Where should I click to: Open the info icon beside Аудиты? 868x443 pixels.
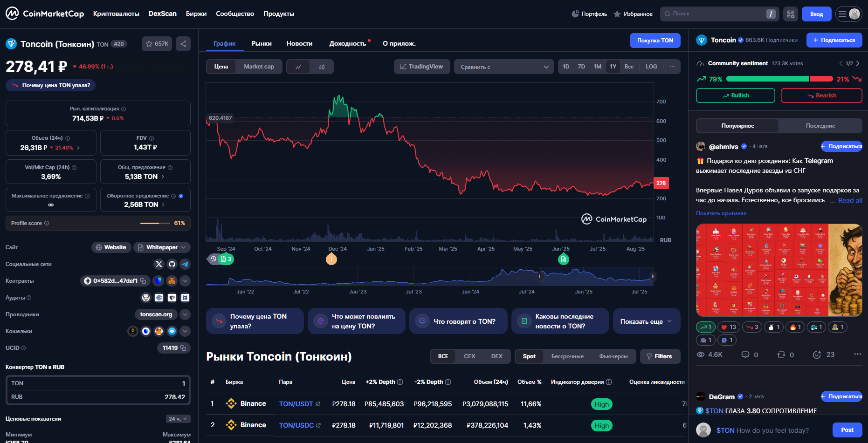click(x=29, y=298)
